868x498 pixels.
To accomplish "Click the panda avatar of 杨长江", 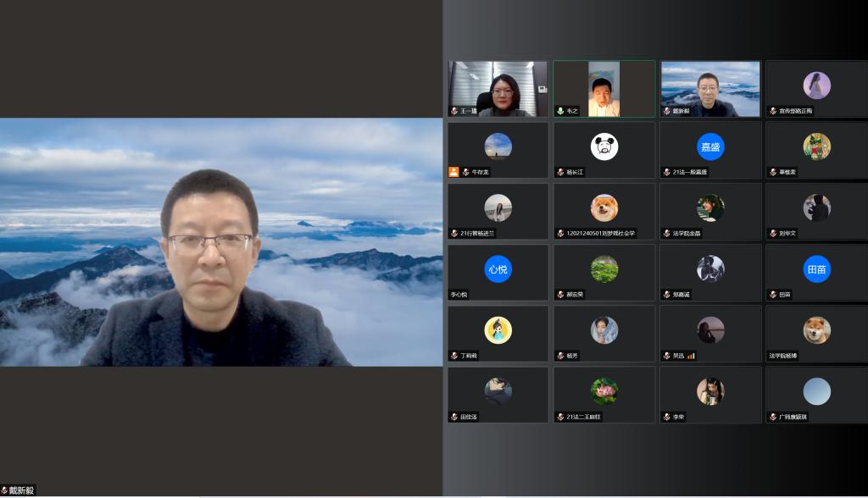I will [604, 147].
